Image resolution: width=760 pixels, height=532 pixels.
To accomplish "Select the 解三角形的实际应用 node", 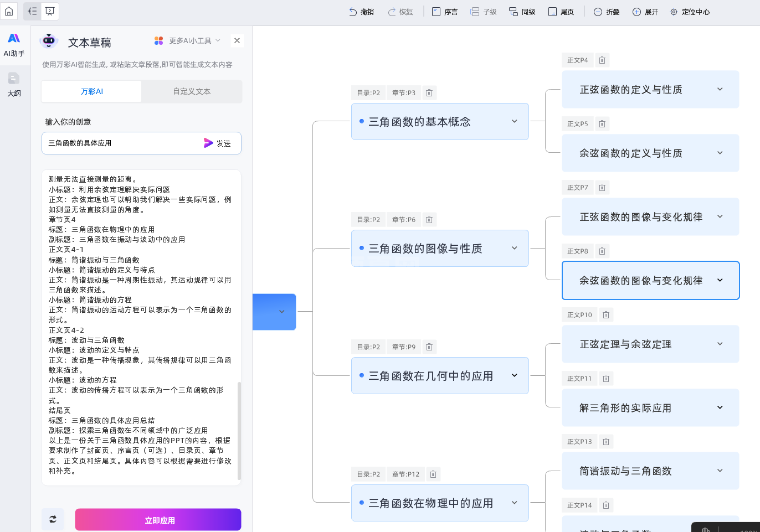I will [650, 407].
